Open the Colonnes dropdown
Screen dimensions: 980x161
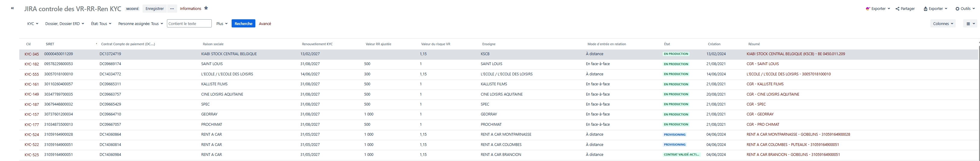tap(943, 24)
